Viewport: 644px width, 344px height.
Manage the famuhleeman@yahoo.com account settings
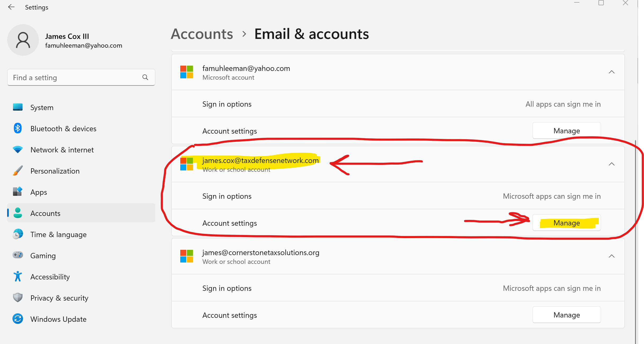pyautogui.click(x=566, y=131)
